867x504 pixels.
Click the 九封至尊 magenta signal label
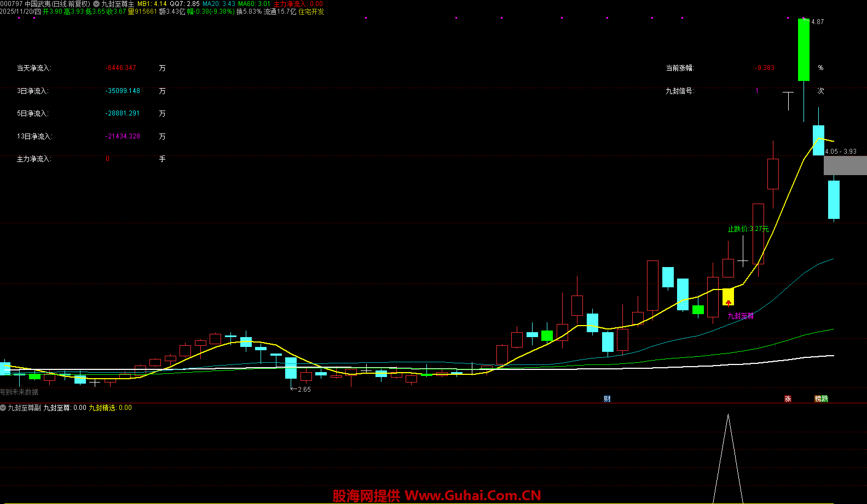(740, 316)
